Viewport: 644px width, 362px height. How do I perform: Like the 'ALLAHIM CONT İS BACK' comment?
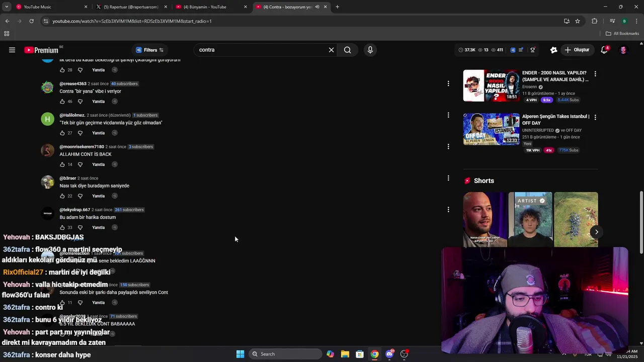click(62, 164)
